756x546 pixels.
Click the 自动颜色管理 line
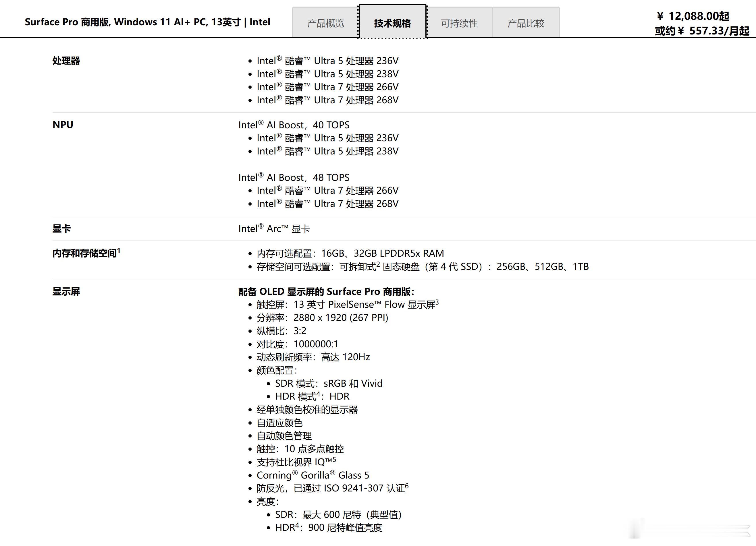pyautogui.click(x=284, y=436)
